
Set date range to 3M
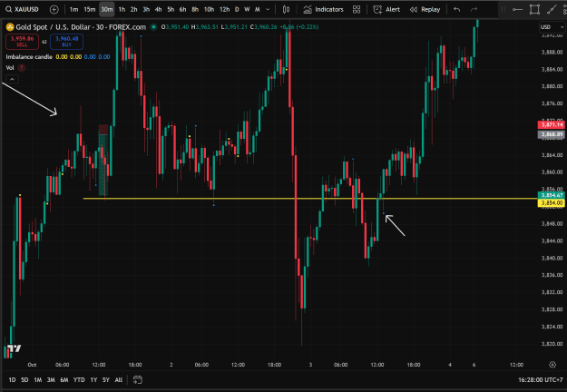pos(51,379)
